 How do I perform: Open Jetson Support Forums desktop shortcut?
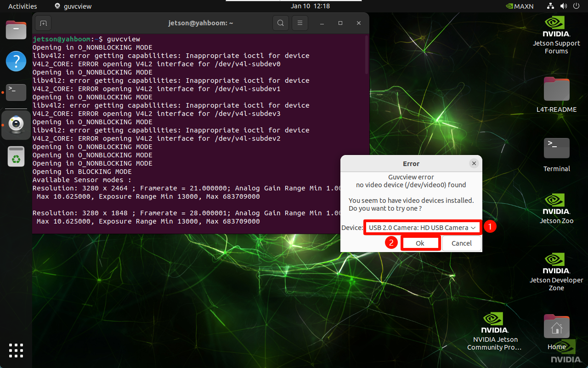pos(556,34)
